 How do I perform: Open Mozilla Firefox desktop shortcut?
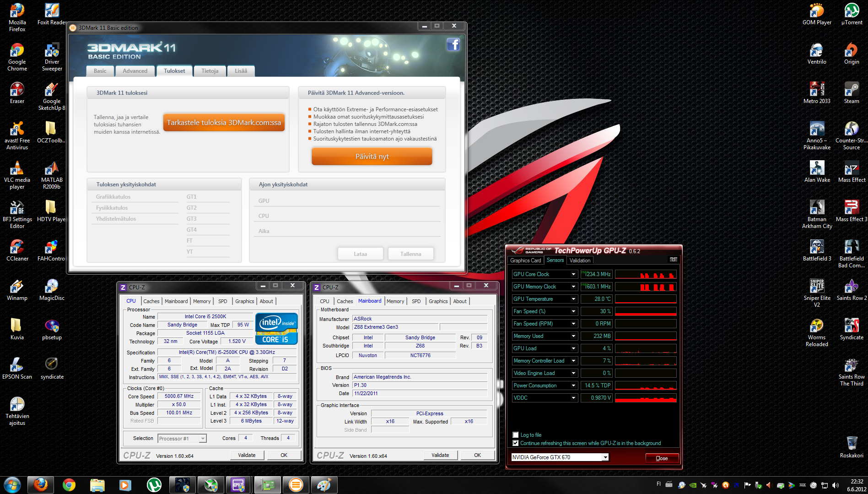pos(17,17)
